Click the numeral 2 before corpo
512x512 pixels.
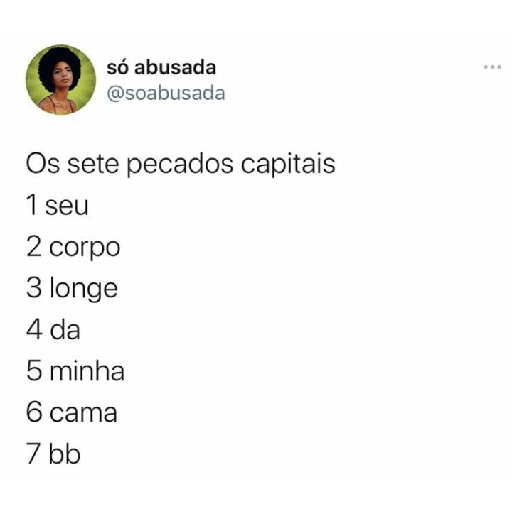click(34, 247)
